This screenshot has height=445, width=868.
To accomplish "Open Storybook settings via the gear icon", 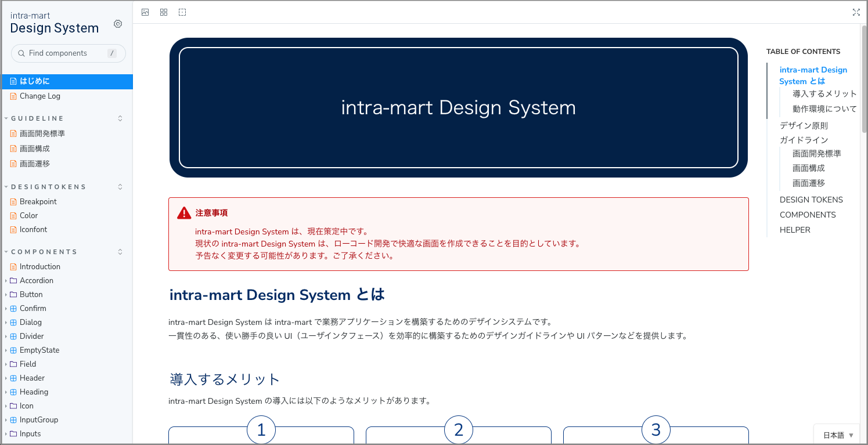I will [x=118, y=24].
